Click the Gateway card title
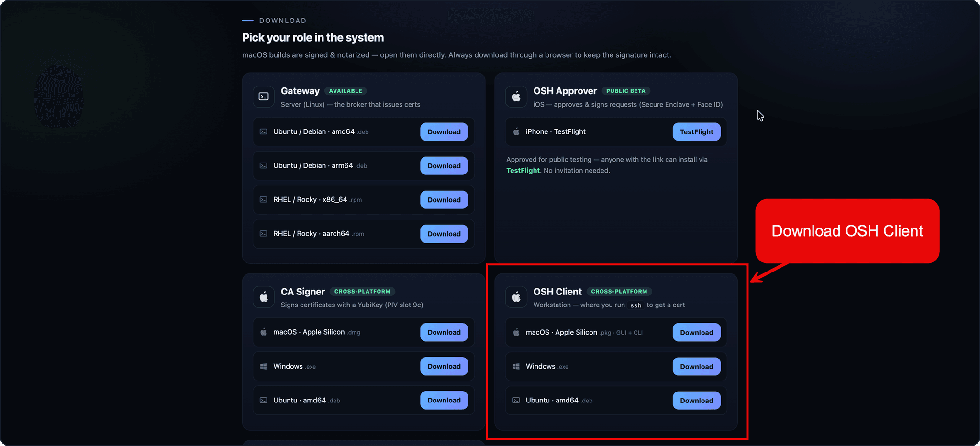 click(300, 91)
